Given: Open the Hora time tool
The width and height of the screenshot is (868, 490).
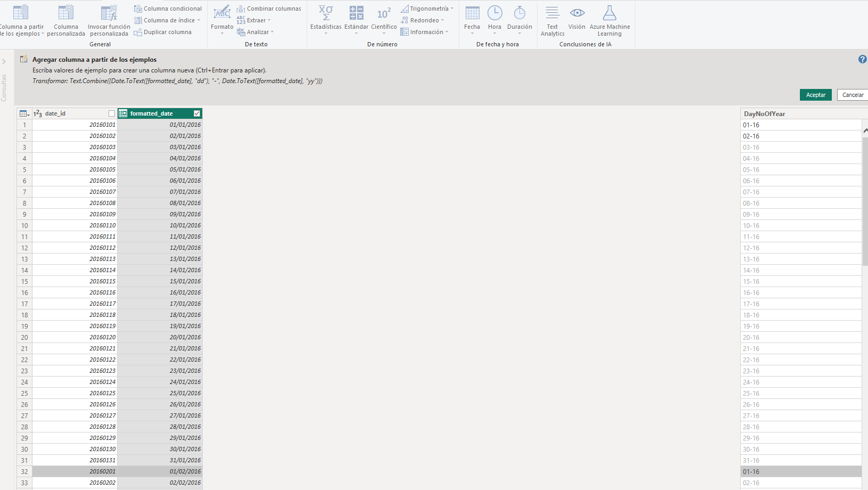Looking at the screenshot, I should tap(494, 20).
